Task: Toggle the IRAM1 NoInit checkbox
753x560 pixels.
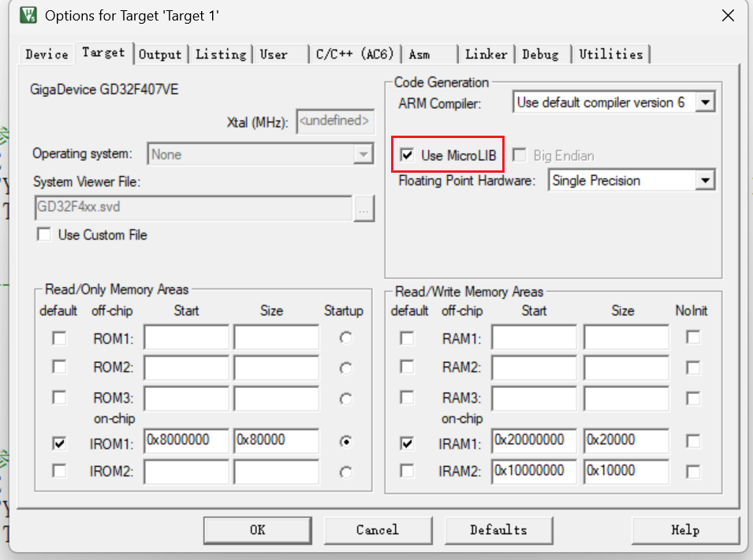Action: click(x=693, y=441)
